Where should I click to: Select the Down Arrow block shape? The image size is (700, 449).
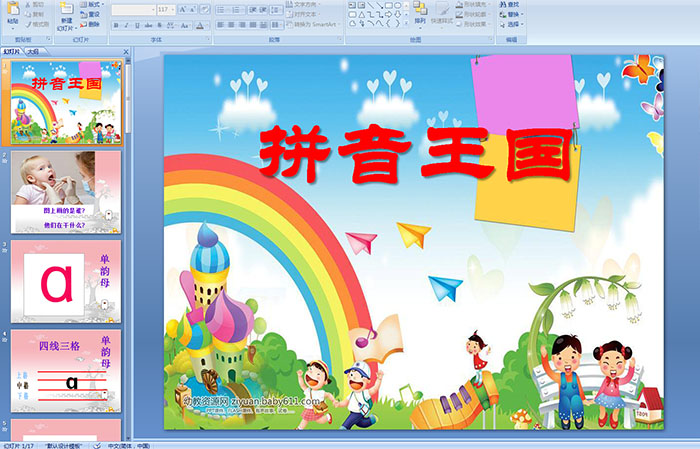coord(397,14)
